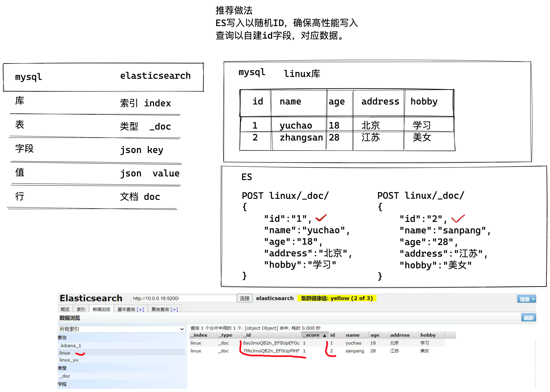The image size is (550, 392).
Task: Sort results by name column header
Action: (352, 335)
